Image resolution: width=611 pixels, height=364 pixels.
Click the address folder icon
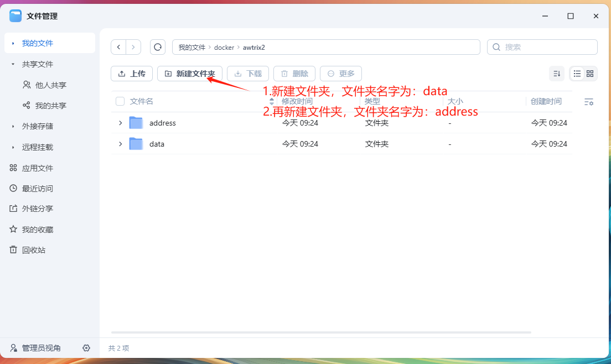136,123
